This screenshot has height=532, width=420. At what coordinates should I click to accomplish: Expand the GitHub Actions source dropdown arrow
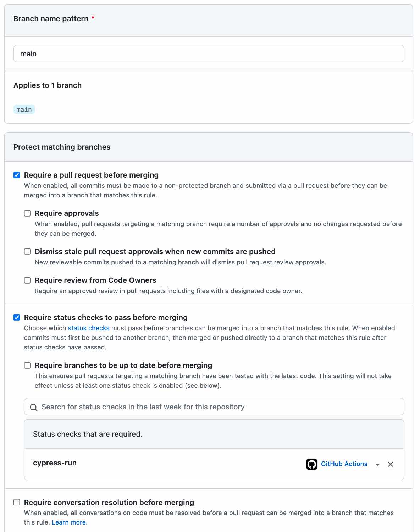click(377, 465)
